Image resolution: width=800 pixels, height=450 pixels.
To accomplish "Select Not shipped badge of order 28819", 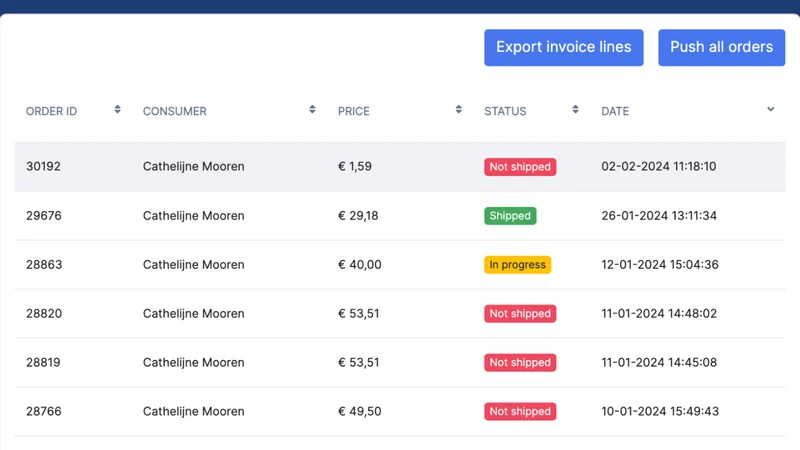I will 520,363.
